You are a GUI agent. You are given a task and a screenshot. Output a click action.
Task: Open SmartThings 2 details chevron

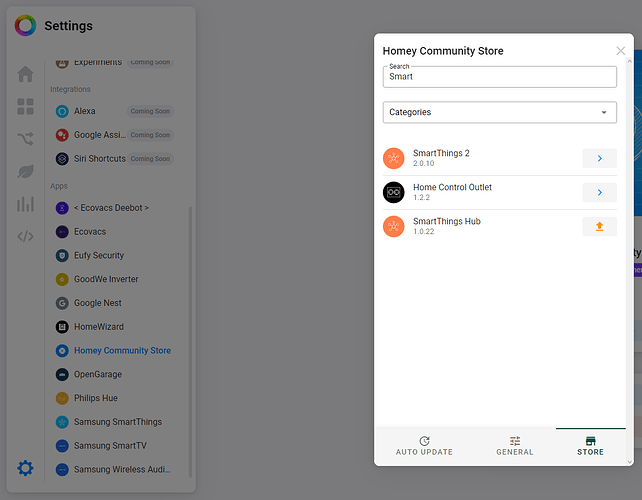click(599, 158)
